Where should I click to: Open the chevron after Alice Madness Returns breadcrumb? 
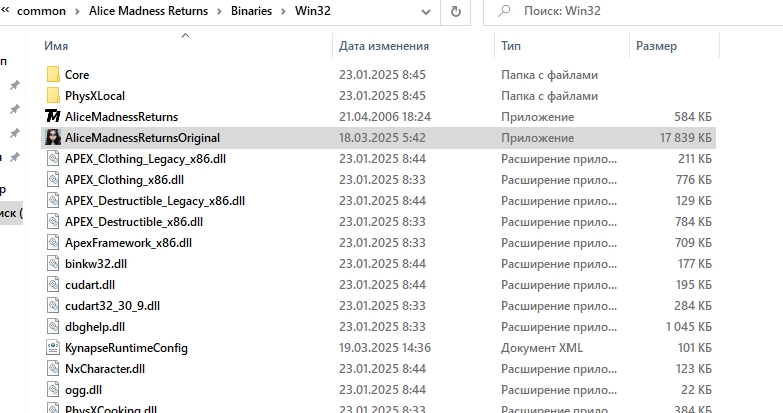point(220,11)
